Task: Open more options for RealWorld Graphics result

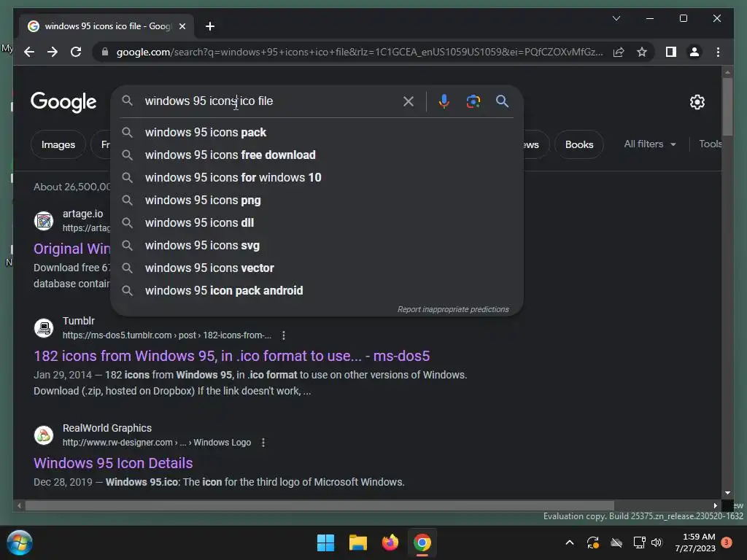Action: pos(263,443)
